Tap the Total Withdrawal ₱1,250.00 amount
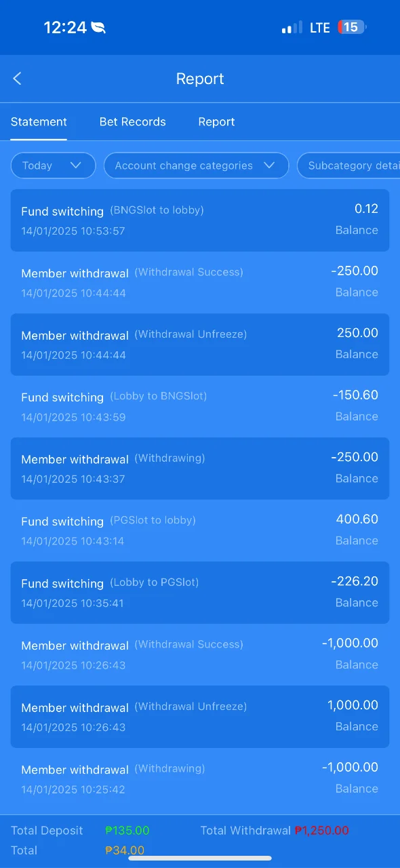This screenshot has width=400, height=868. coord(321,831)
